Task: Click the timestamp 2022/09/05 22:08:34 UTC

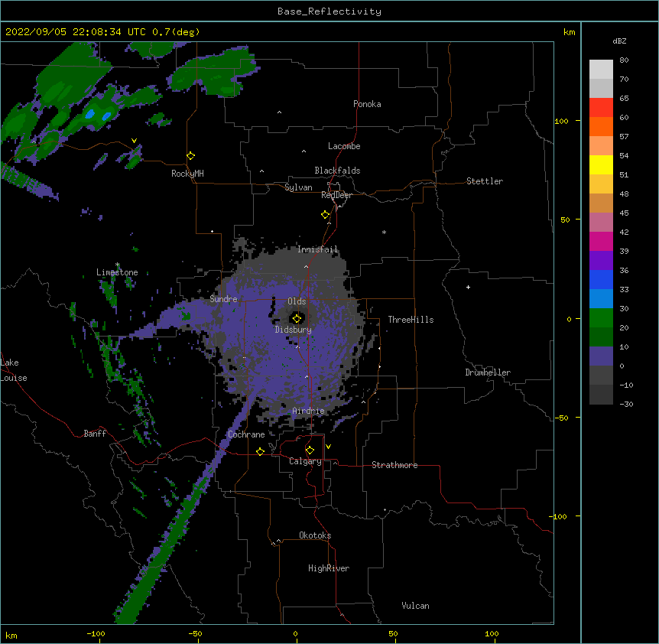Action: [x=76, y=32]
